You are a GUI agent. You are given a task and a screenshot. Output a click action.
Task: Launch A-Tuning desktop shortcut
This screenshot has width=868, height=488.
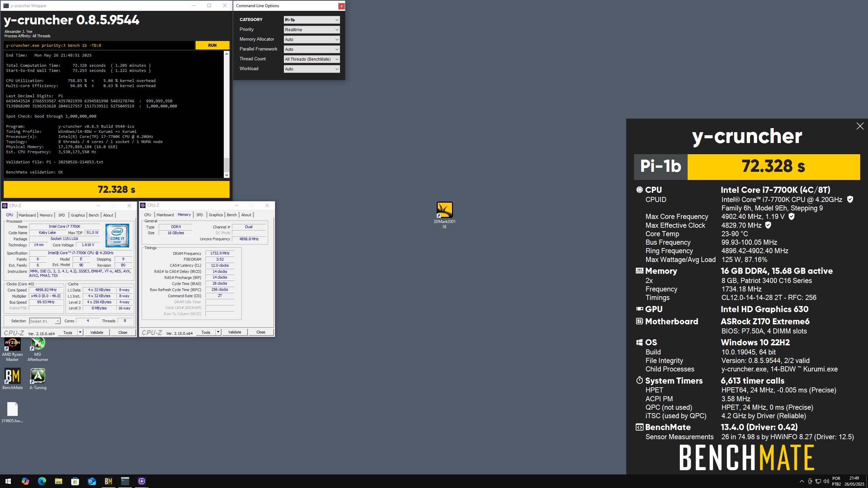coord(38,379)
